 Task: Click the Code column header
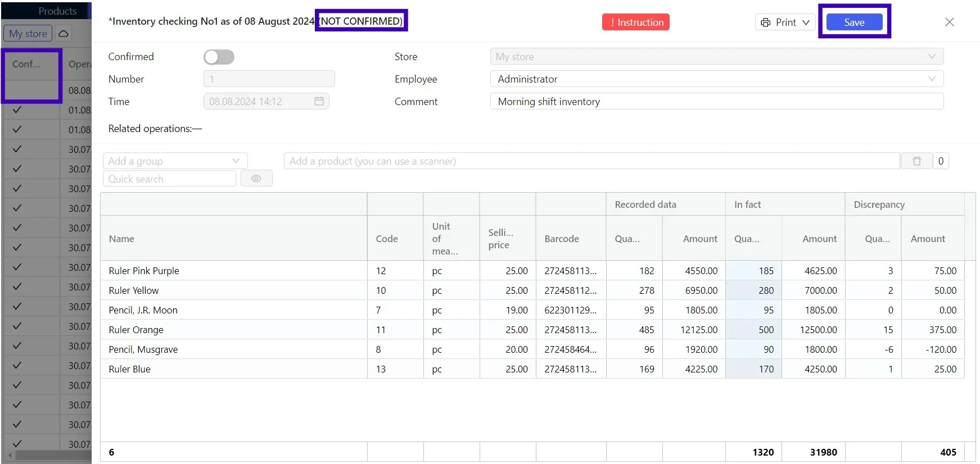[x=395, y=238]
